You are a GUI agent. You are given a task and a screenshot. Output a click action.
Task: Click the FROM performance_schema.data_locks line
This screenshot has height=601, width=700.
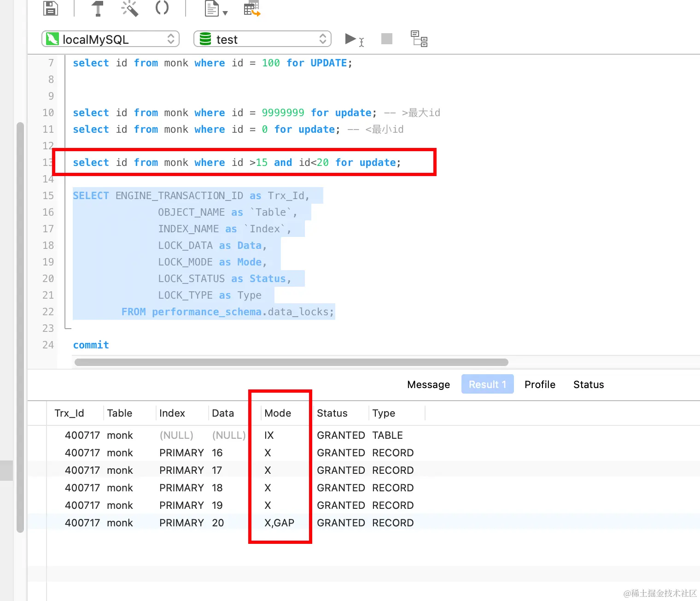coord(227,312)
